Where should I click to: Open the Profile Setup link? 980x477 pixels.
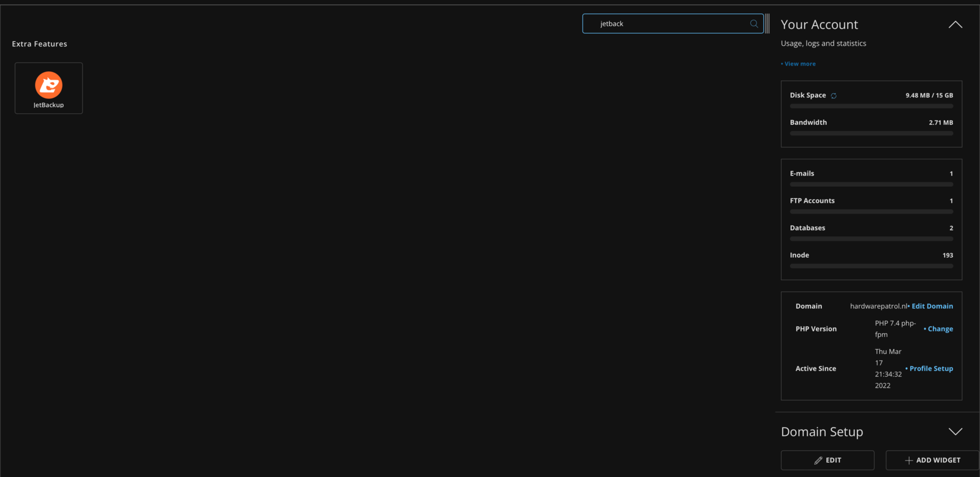930,369
